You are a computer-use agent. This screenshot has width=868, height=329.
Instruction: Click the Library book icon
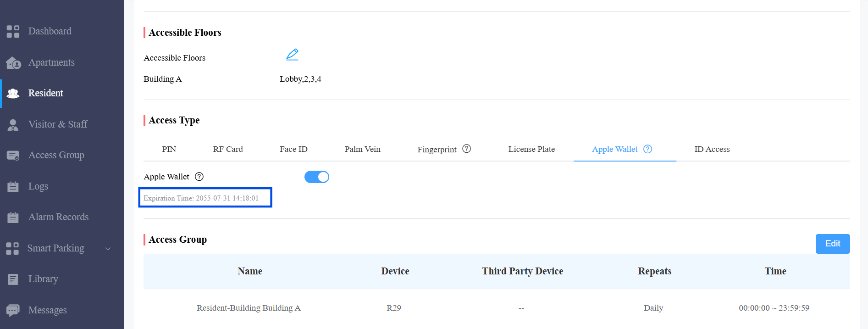[13, 279]
